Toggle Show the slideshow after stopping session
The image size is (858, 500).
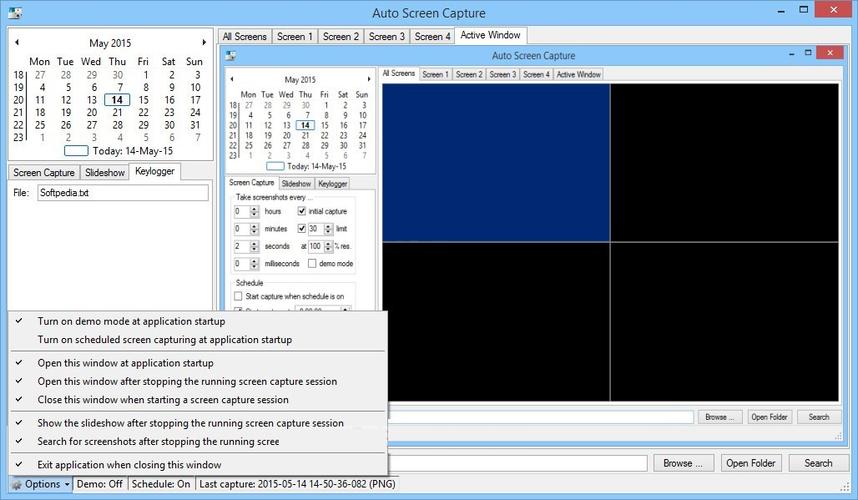pyautogui.click(x=198, y=423)
